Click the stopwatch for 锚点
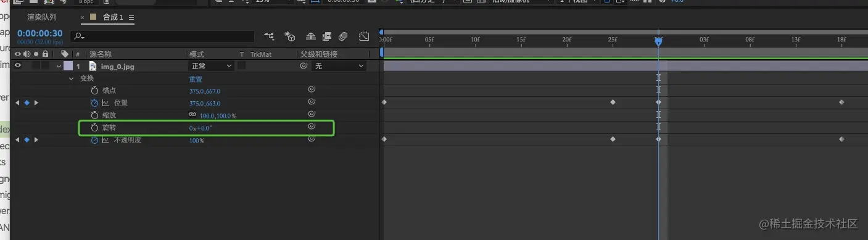This screenshot has width=868, height=240. [x=94, y=91]
